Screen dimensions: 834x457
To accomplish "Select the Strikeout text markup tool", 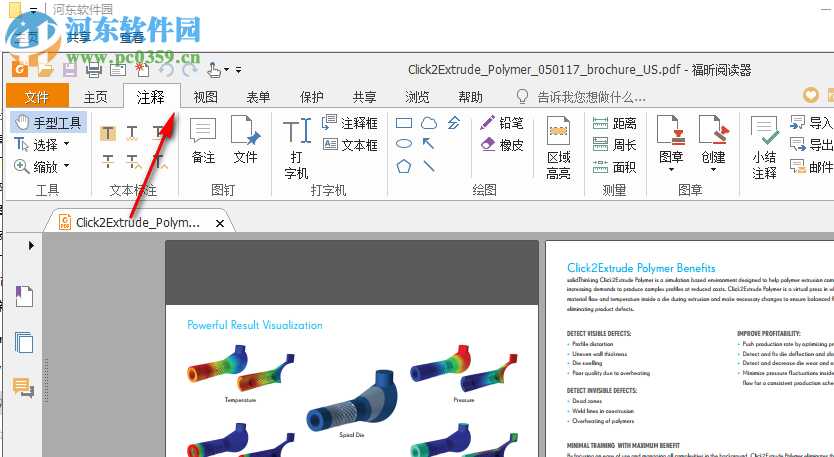I will [x=108, y=160].
